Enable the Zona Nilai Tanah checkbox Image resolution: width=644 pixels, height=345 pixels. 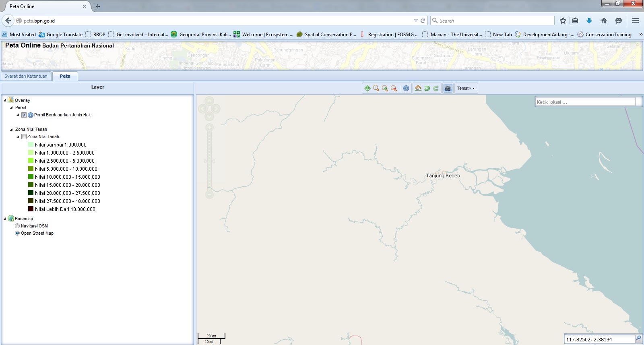(24, 137)
